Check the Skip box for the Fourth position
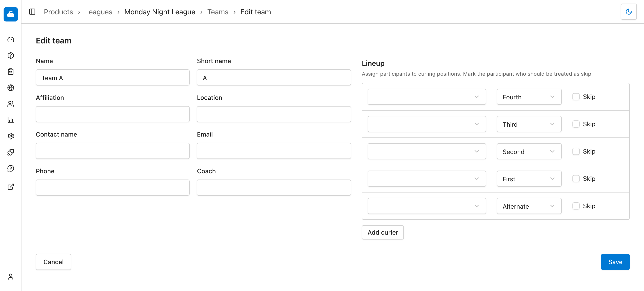The height and width of the screenshot is (291, 644). (x=576, y=97)
